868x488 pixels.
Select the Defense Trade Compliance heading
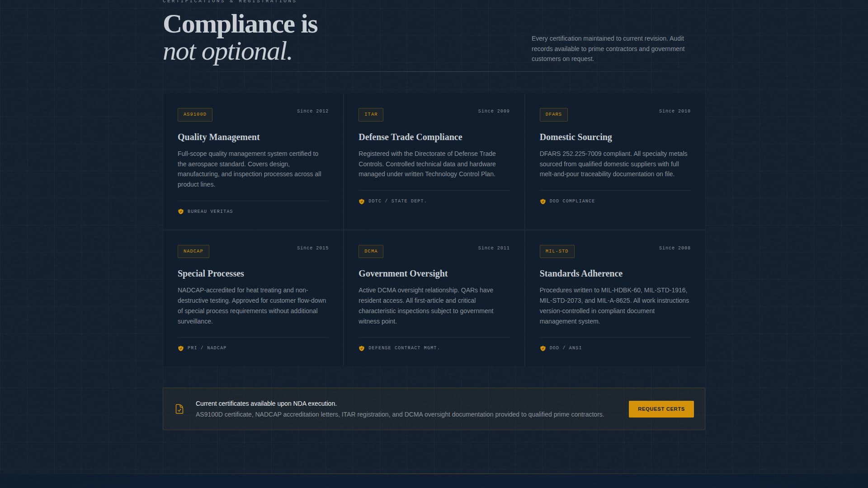[410, 137]
